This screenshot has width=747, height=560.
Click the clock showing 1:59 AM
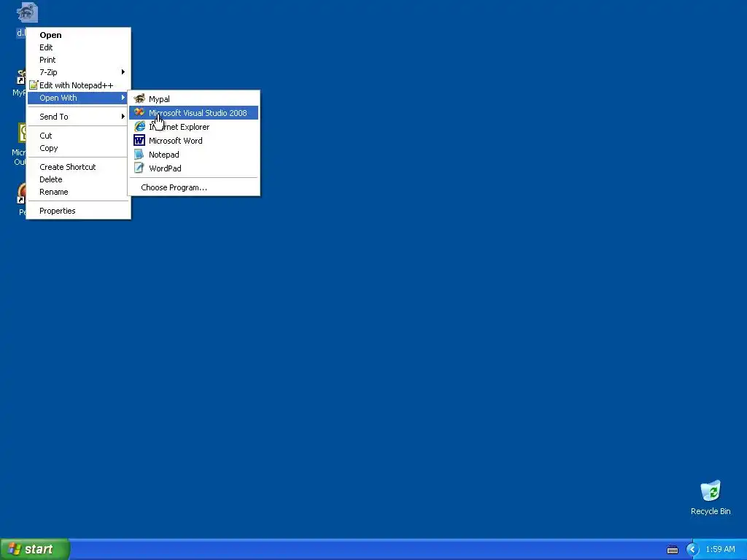(720, 549)
